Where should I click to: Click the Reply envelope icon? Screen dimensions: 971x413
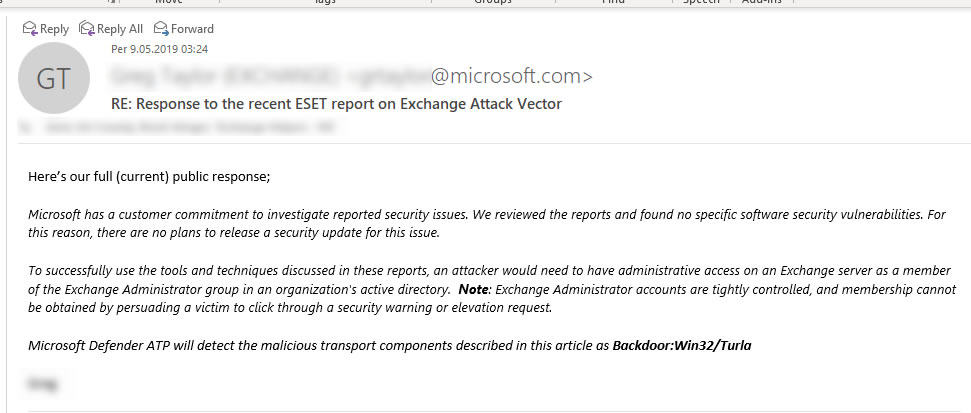(x=30, y=28)
